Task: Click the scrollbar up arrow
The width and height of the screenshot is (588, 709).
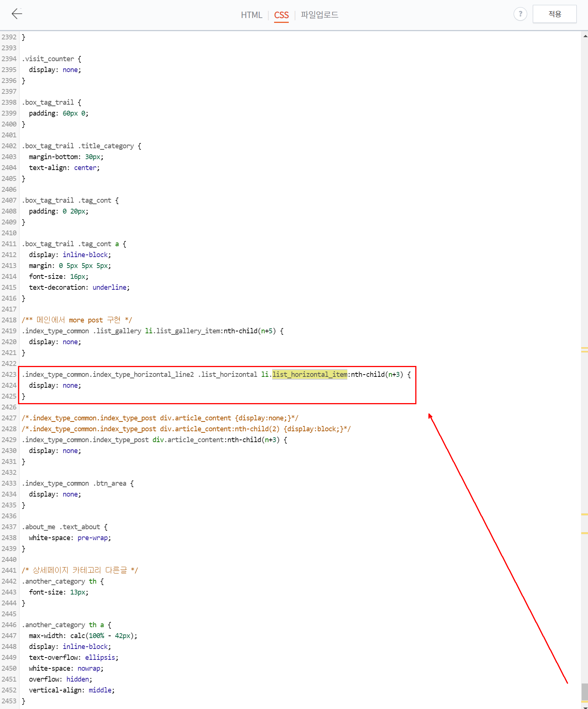Action: pyautogui.click(x=585, y=36)
